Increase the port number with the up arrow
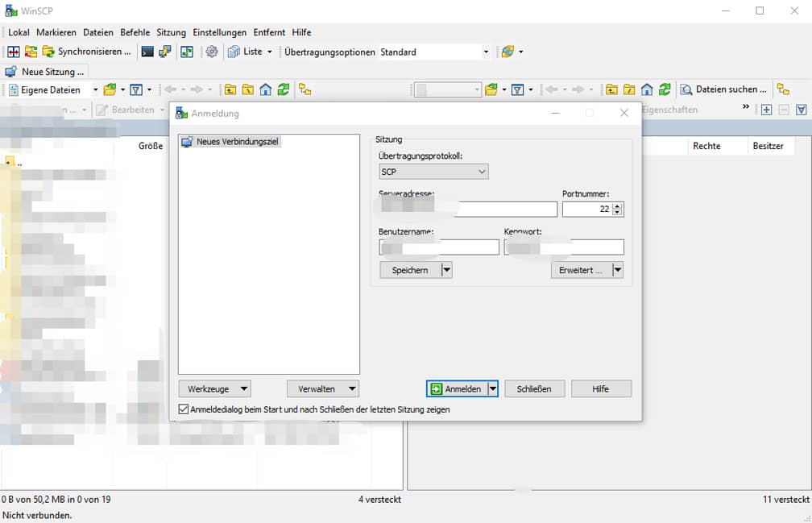Screen dimensions: 812x523 [617, 205]
